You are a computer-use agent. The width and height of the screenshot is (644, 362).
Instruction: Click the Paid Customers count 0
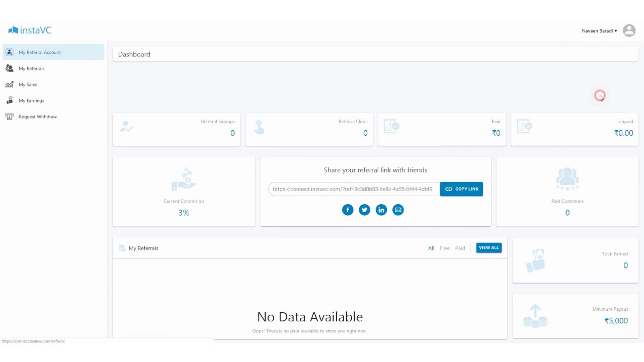568,213
